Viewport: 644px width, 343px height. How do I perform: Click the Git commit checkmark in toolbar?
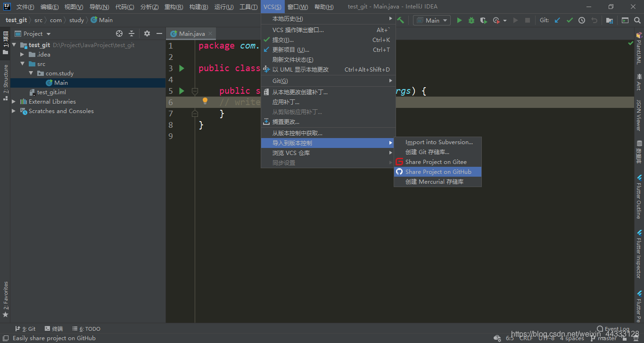click(x=570, y=20)
